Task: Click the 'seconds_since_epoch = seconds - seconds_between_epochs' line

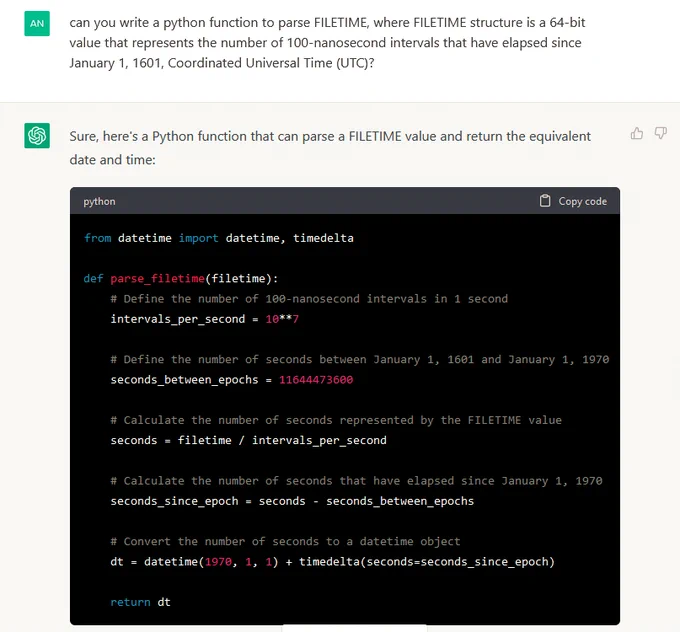Action: pyautogui.click(x=292, y=501)
